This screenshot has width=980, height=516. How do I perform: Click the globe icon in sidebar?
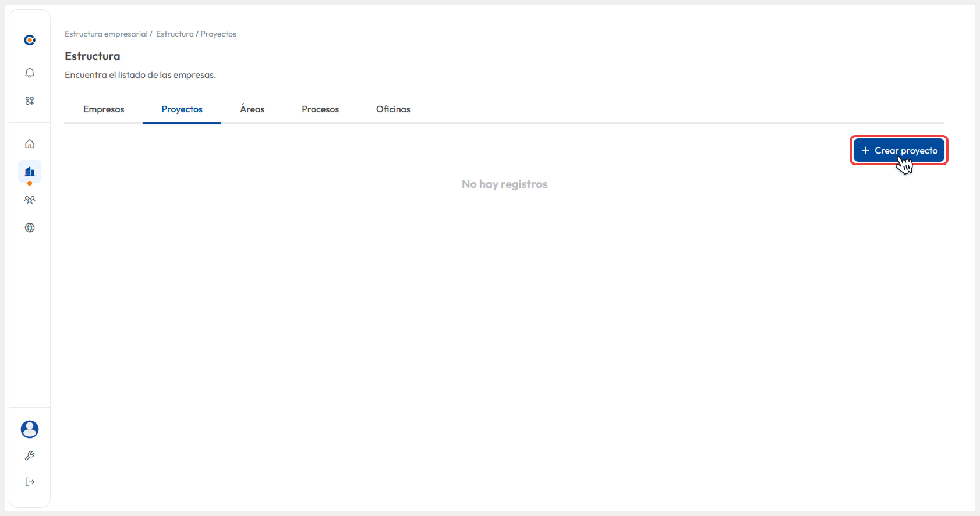pos(30,227)
